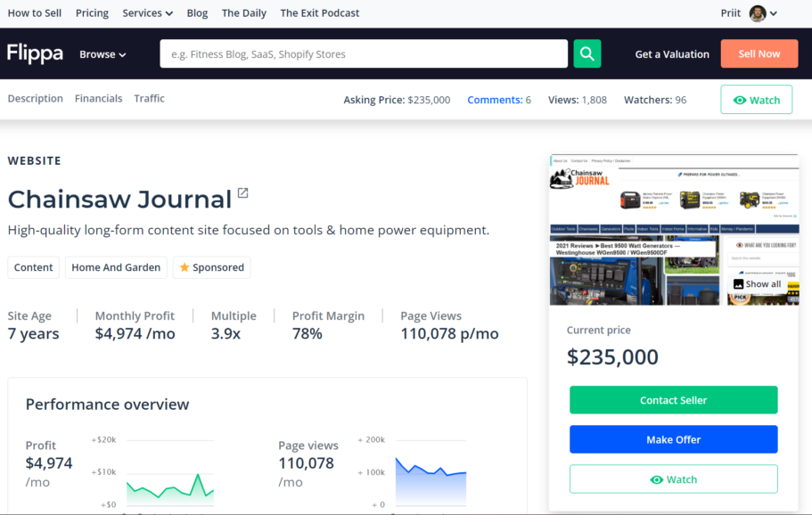This screenshot has height=515, width=812.
Task: Toggle Watch button below Make Offer
Action: [x=673, y=479]
